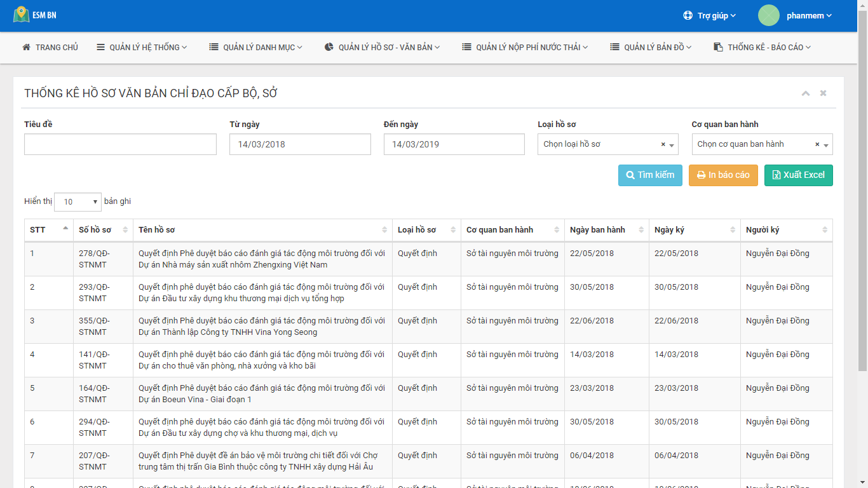Image resolution: width=868 pixels, height=488 pixels.
Task: Click the Boeun Vina - Giai đoạn 1 title
Action: pos(262,394)
